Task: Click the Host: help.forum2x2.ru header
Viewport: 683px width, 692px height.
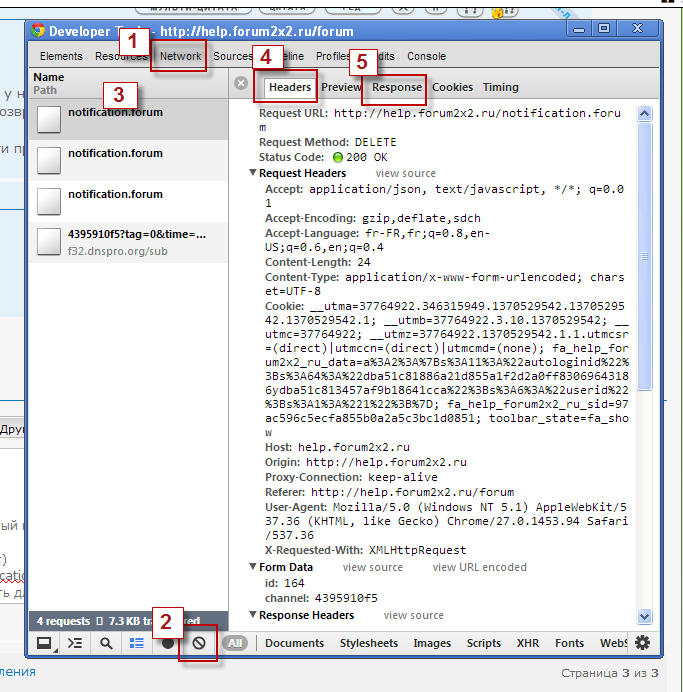Action: (x=337, y=447)
